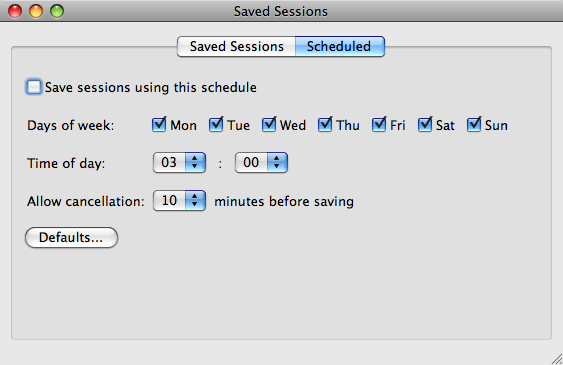Switch to the Saved Sessions tab
Viewport: 563px width, 365px height.
[236, 46]
